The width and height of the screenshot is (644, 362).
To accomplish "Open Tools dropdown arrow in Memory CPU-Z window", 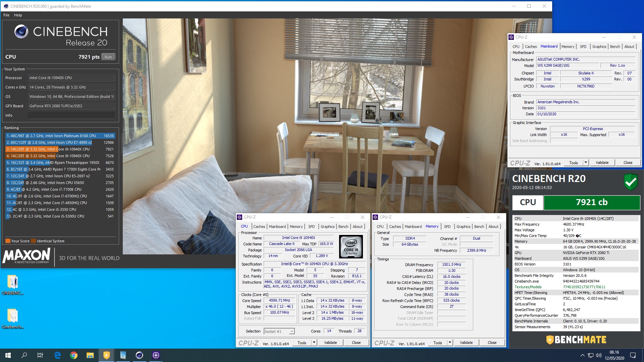I will tap(450, 343).
